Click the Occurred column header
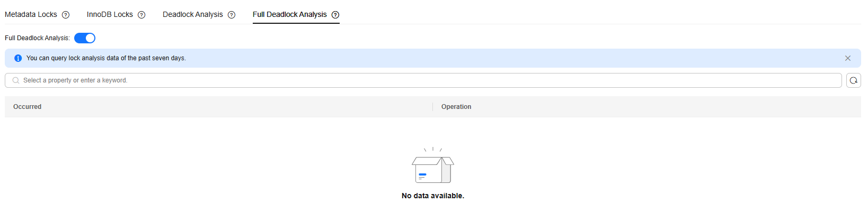The image size is (868, 212). [27, 107]
